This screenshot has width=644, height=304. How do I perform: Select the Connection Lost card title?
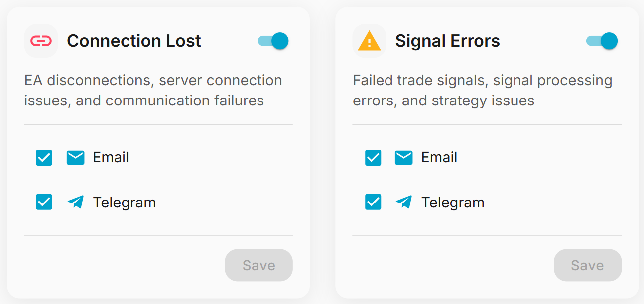(133, 41)
